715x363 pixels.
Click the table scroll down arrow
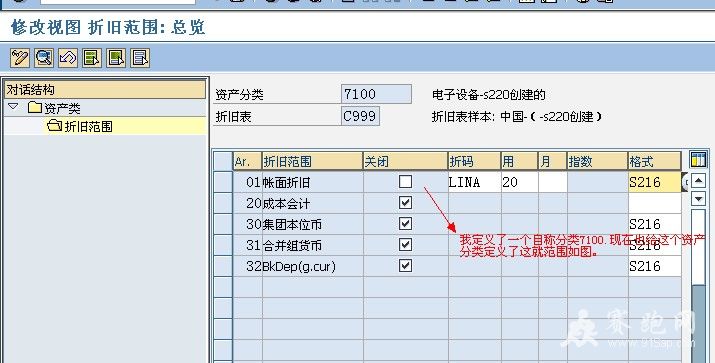[698, 198]
